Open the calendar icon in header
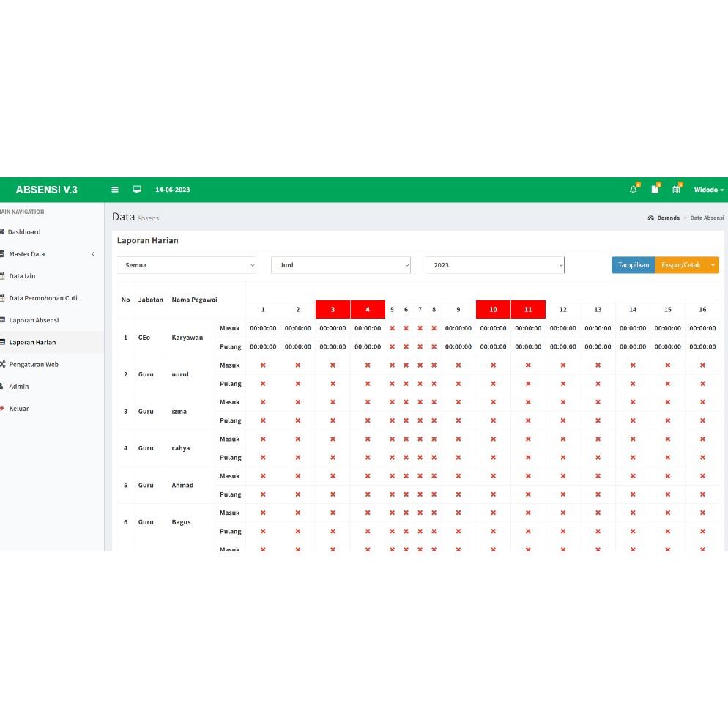This screenshot has width=728, height=728. [x=677, y=190]
